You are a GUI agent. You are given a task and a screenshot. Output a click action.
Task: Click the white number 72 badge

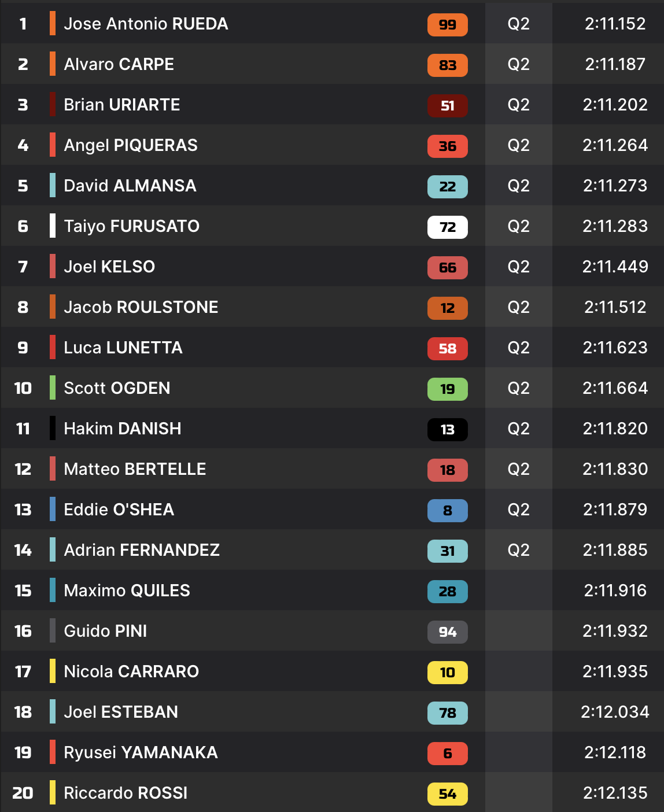(447, 227)
